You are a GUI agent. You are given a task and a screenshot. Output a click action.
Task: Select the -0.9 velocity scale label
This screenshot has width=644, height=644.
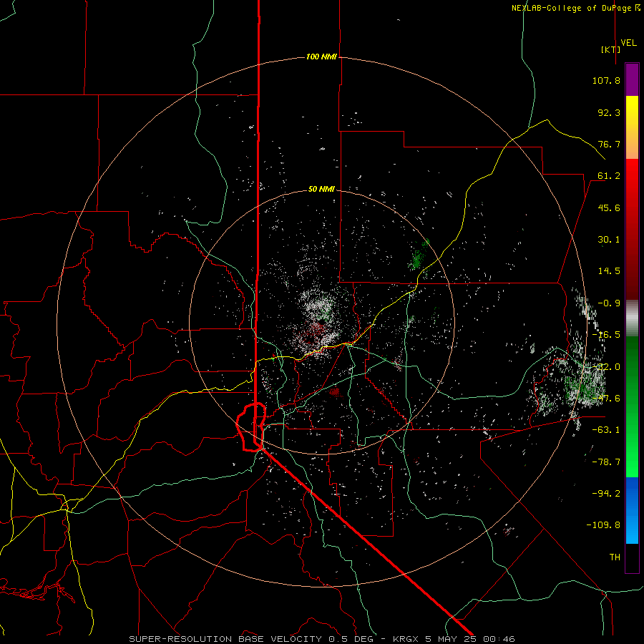coord(609,303)
